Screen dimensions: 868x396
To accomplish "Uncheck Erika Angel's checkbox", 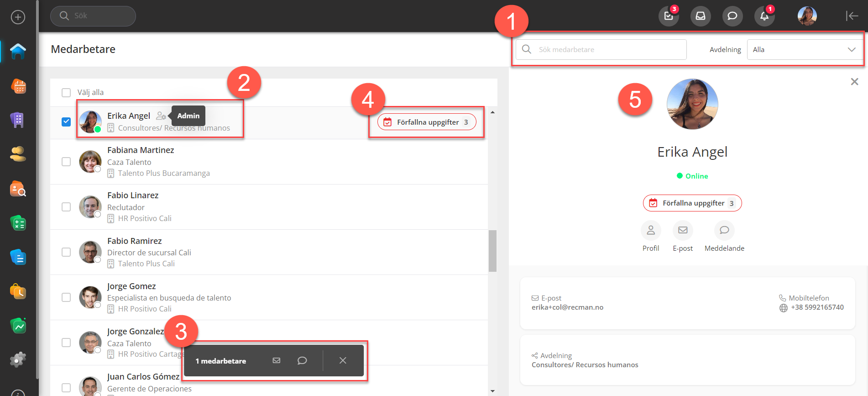I will 66,122.
